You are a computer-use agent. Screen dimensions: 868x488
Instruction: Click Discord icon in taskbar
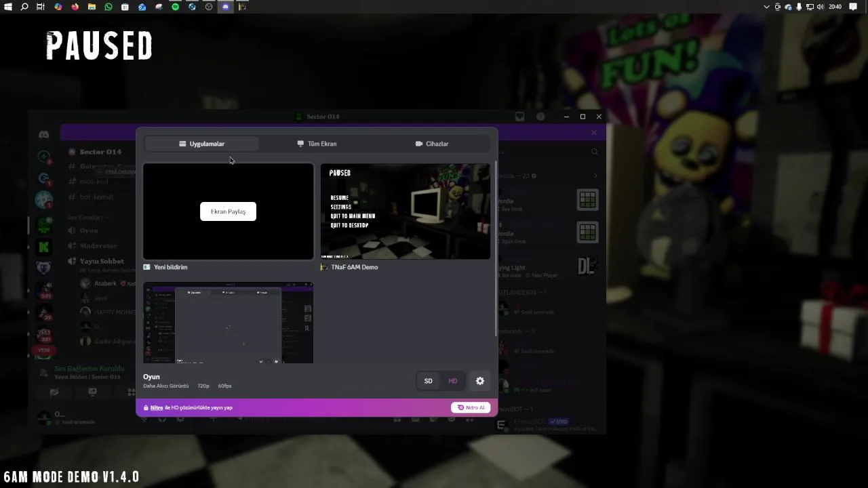pos(226,7)
